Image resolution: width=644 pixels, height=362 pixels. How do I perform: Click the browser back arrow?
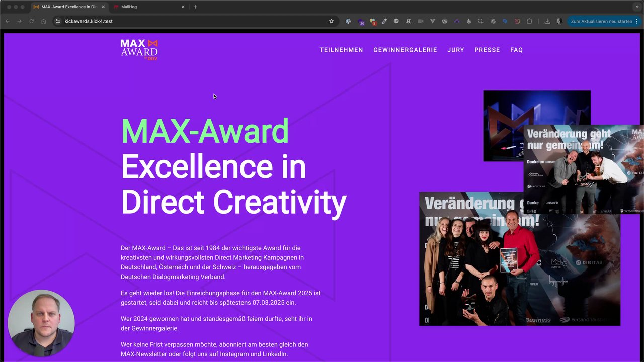click(x=8, y=21)
